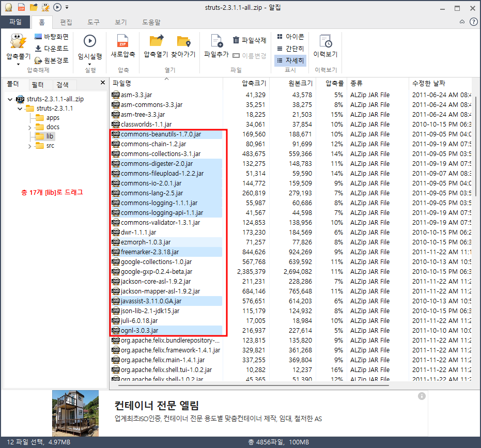Click JAR icon of classworlds-1.1.jar
Screen dimensions: 481x448
(116, 125)
